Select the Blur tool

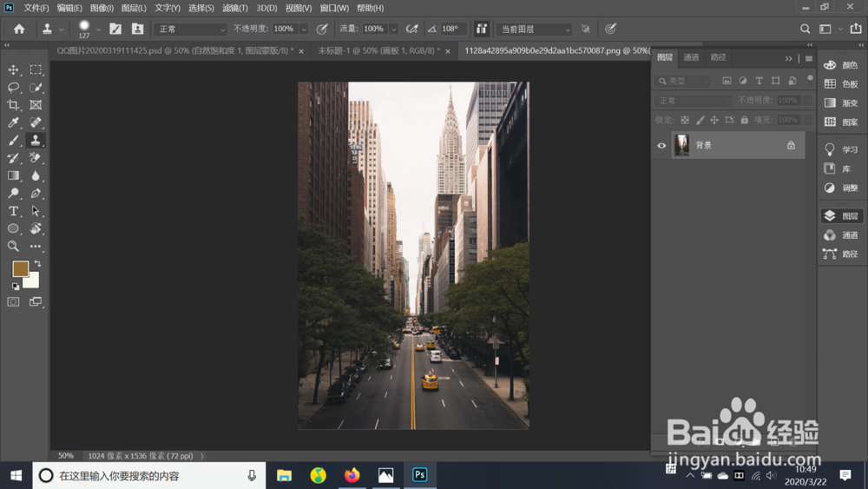click(x=36, y=175)
